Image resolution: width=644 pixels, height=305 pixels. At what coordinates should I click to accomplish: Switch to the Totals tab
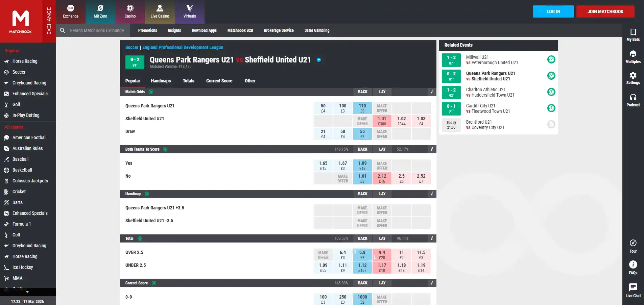(189, 81)
